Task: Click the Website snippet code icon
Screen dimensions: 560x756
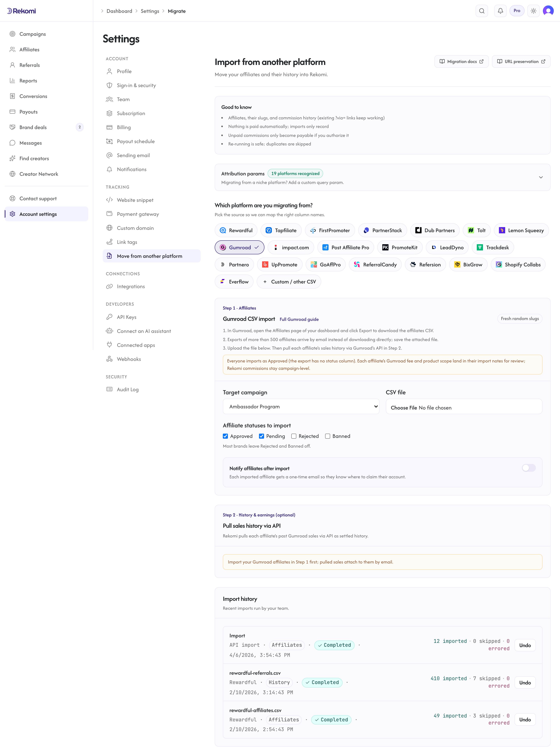Action: pos(109,200)
